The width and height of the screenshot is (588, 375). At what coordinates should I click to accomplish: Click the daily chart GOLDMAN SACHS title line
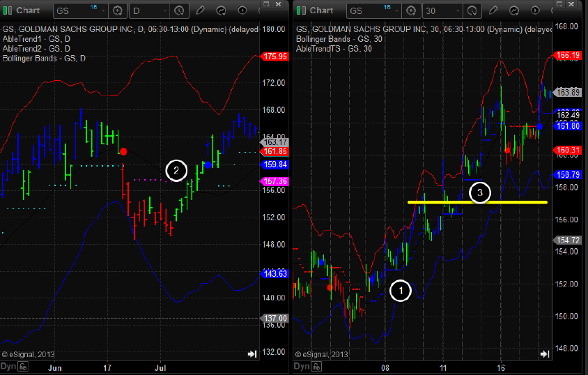(130, 29)
